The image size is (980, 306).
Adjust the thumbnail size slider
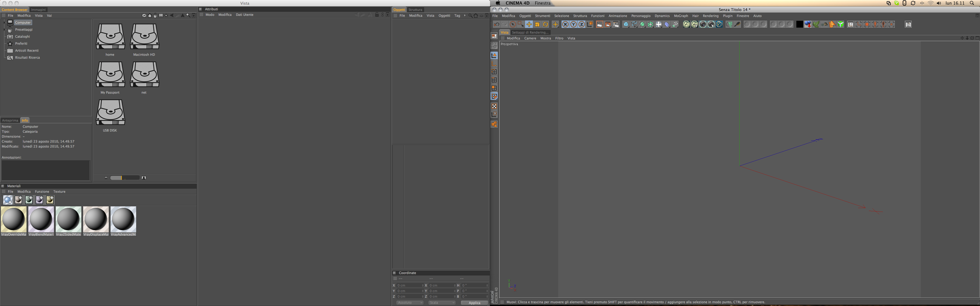(125, 178)
